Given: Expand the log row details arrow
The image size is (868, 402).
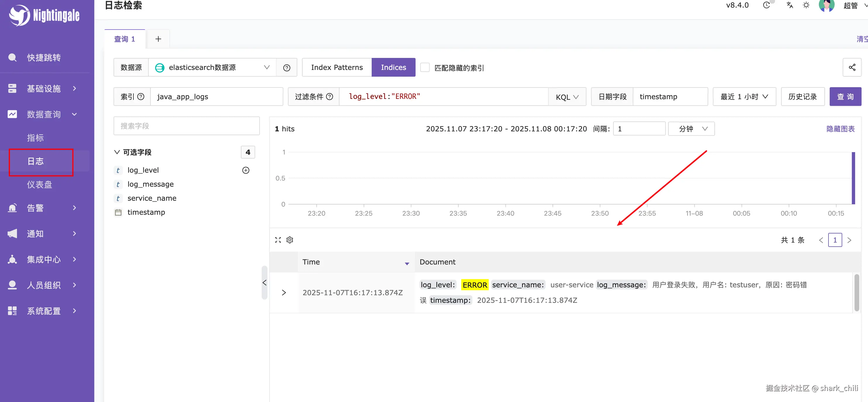Looking at the screenshot, I should pos(284,293).
